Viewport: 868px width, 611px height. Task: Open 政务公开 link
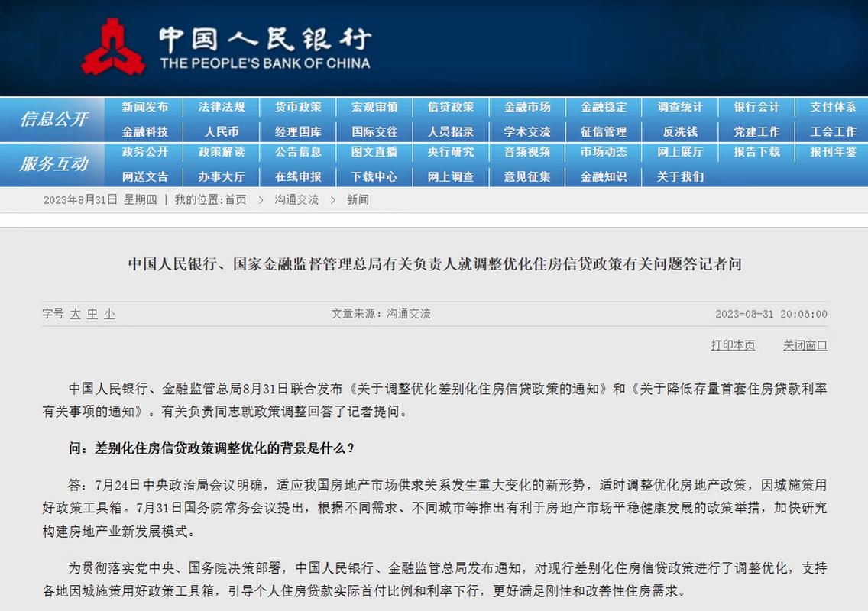click(145, 152)
